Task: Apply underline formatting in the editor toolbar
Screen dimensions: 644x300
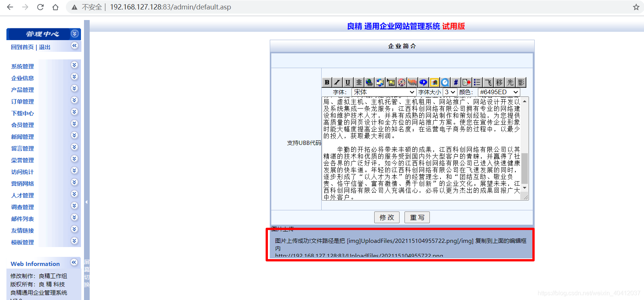Action: [x=348, y=82]
